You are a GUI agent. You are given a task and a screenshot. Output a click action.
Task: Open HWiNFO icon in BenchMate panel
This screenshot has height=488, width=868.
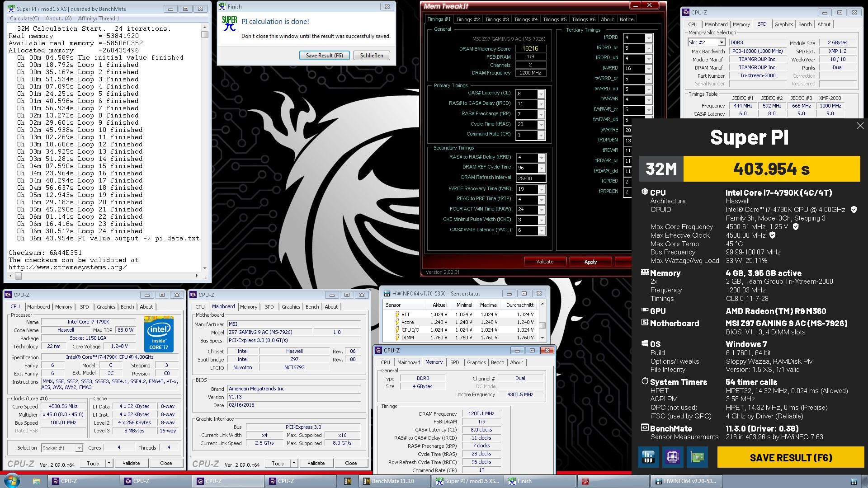[x=648, y=457]
